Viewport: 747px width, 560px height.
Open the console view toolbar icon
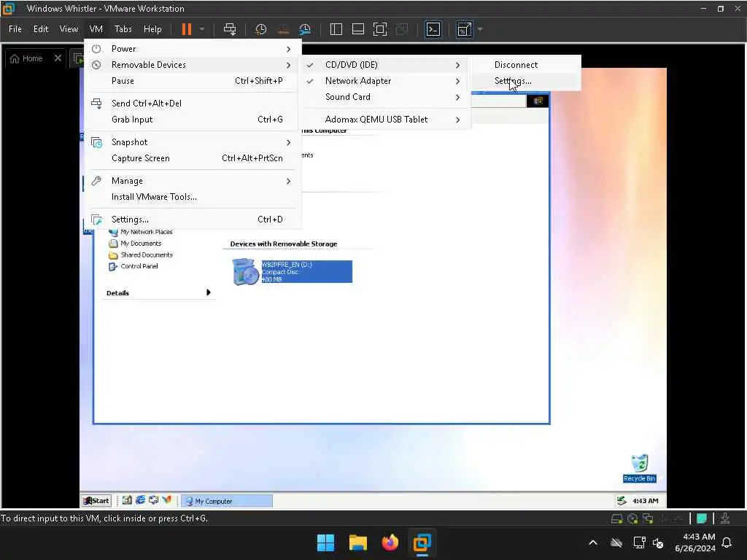pyautogui.click(x=433, y=29)
